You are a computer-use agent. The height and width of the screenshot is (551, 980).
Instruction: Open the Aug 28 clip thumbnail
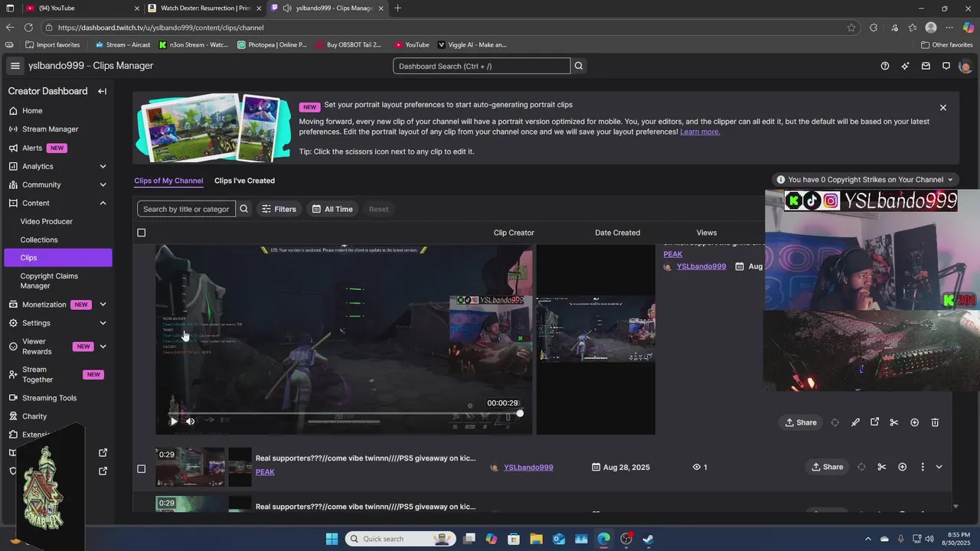[191, 467]
